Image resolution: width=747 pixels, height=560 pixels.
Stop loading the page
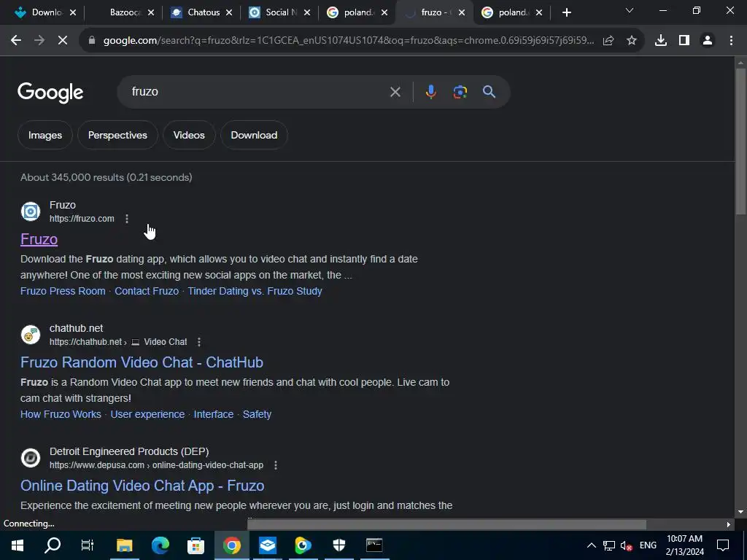(63, 41)
